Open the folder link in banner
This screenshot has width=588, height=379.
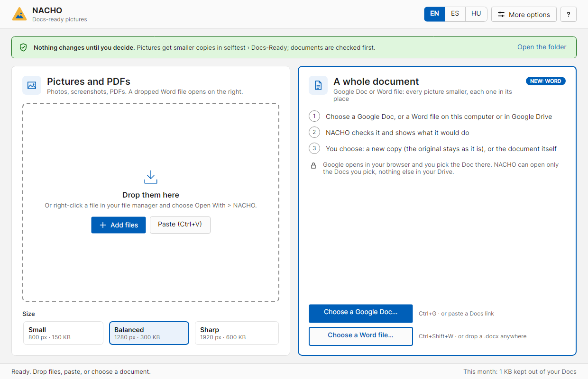542,47
